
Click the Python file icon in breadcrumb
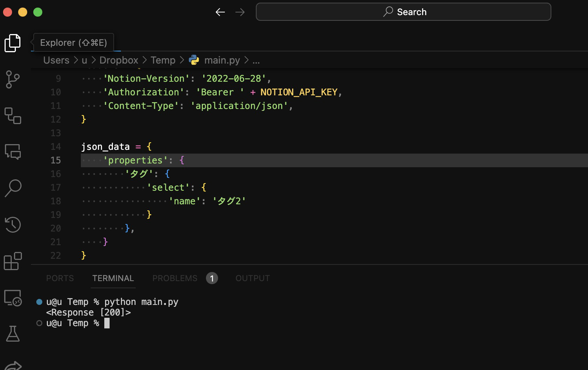click(x=194, y=60)
